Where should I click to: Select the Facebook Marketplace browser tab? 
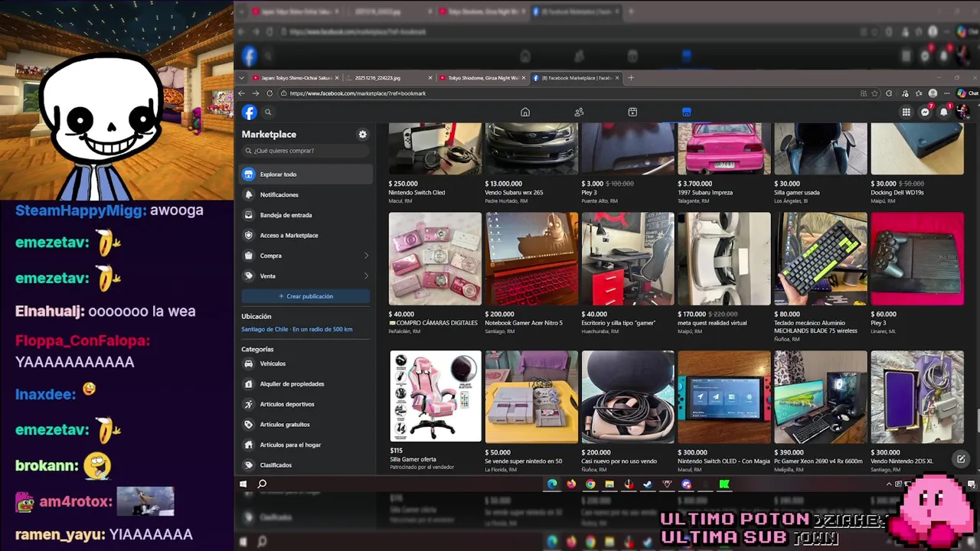click(x=576, y=77)
